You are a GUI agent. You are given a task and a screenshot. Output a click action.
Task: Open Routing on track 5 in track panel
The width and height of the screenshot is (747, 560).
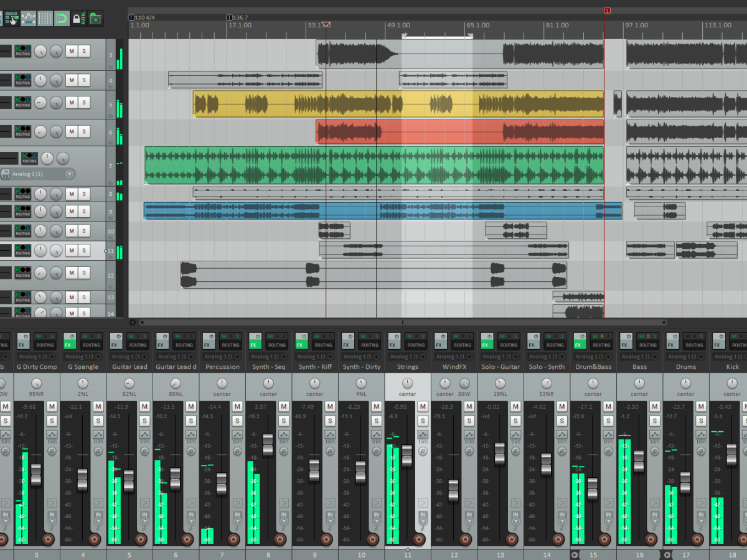point(23,105)
